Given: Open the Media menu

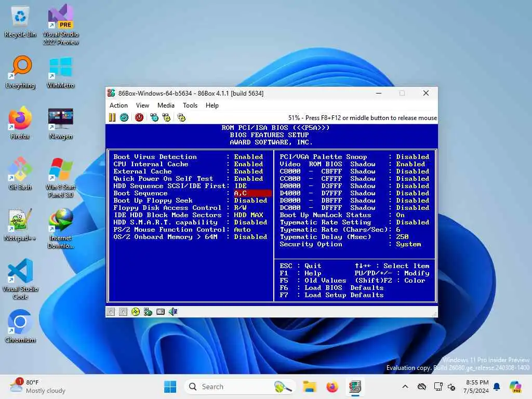Looking at the screenshot, I should (x=166, y=105).
